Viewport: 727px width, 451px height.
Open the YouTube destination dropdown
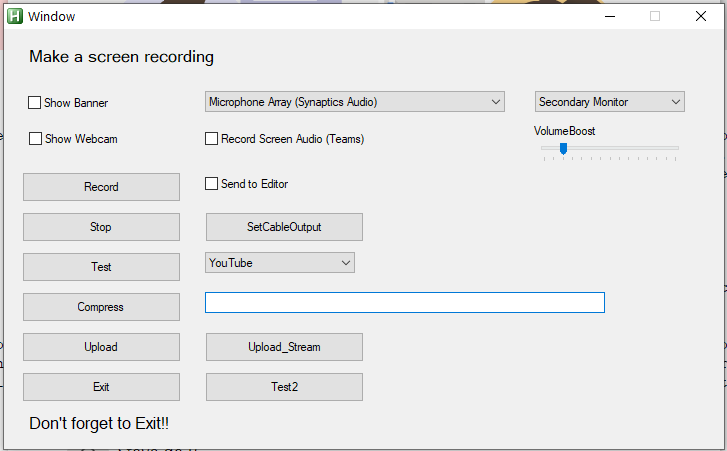coord(280,263)
